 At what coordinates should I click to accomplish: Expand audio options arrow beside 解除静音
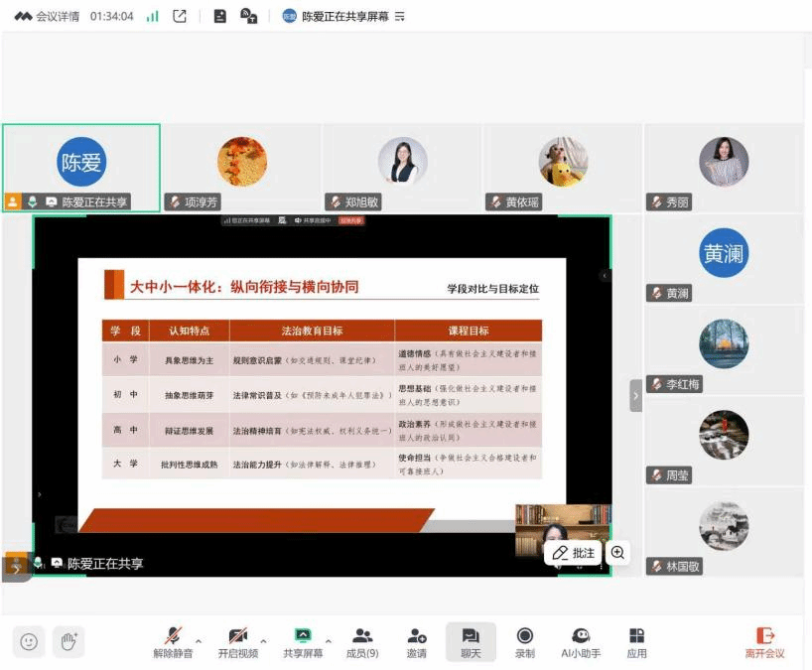[x=197, y=640]
